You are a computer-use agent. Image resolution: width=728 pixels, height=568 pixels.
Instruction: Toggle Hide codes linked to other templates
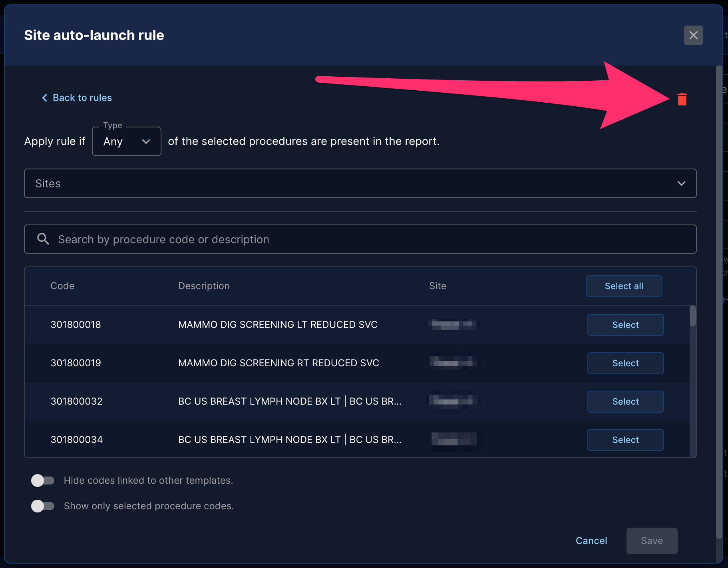(43, 480)
